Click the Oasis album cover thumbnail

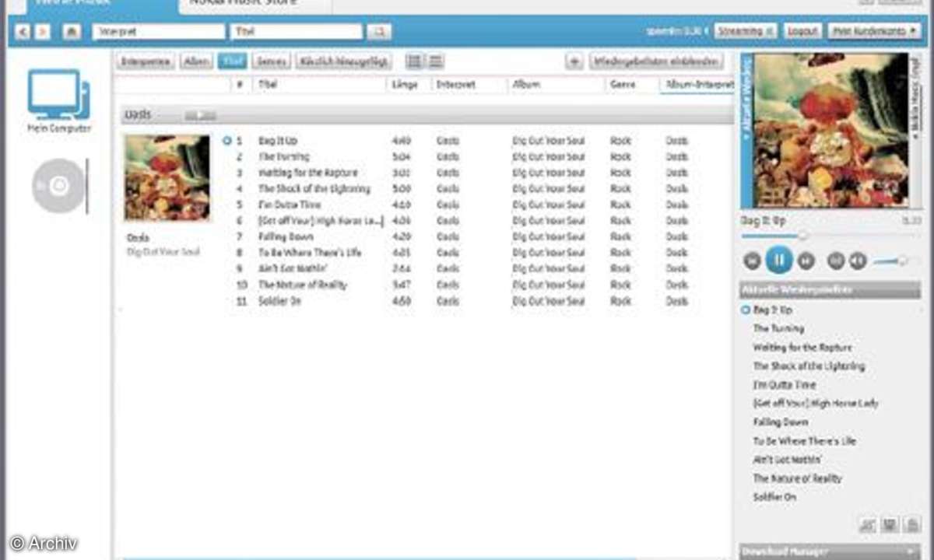(167, 178)
